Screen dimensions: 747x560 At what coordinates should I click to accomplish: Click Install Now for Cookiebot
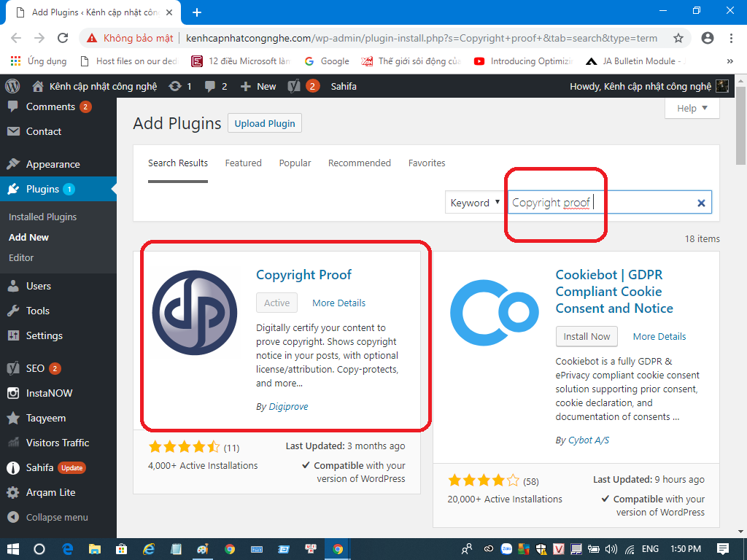[587, 336]
